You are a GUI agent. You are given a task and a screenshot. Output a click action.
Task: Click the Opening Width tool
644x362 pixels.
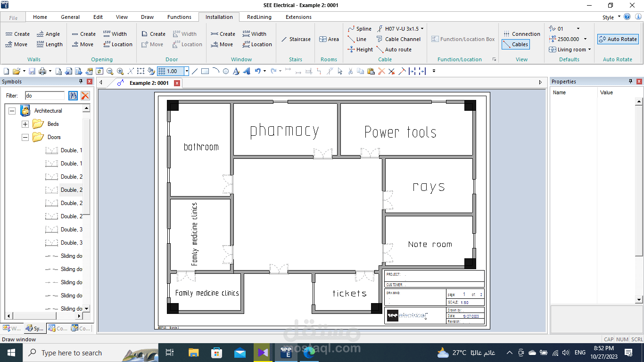(x=115, y=34)
